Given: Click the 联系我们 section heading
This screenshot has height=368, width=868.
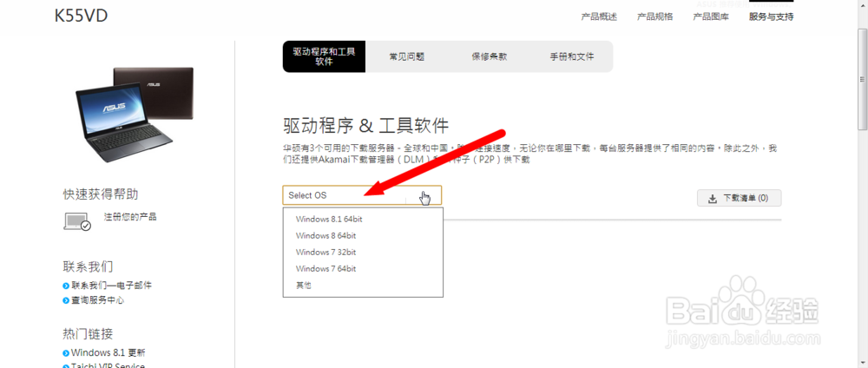Looking at the screenshot, I should pos(88,266).
